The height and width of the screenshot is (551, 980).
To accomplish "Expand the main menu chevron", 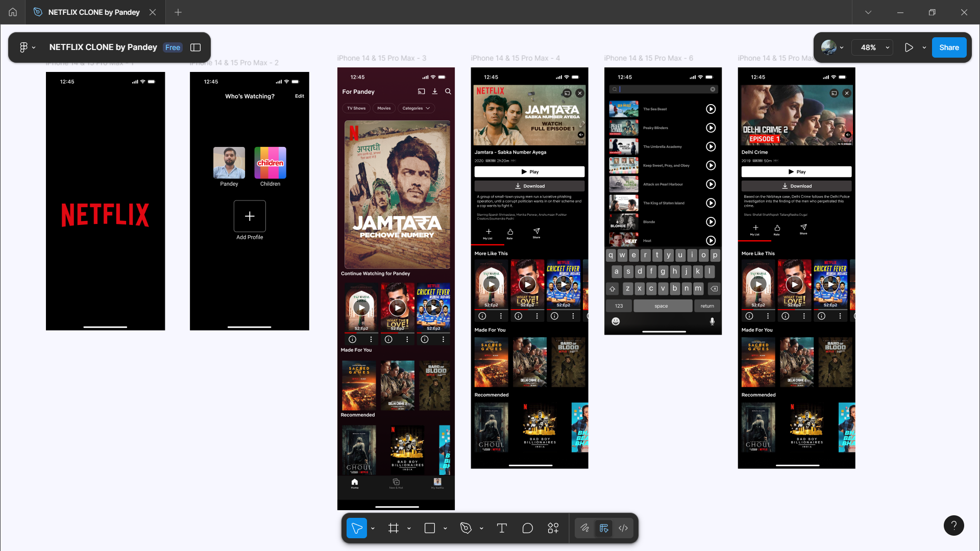I will [34, 47].
